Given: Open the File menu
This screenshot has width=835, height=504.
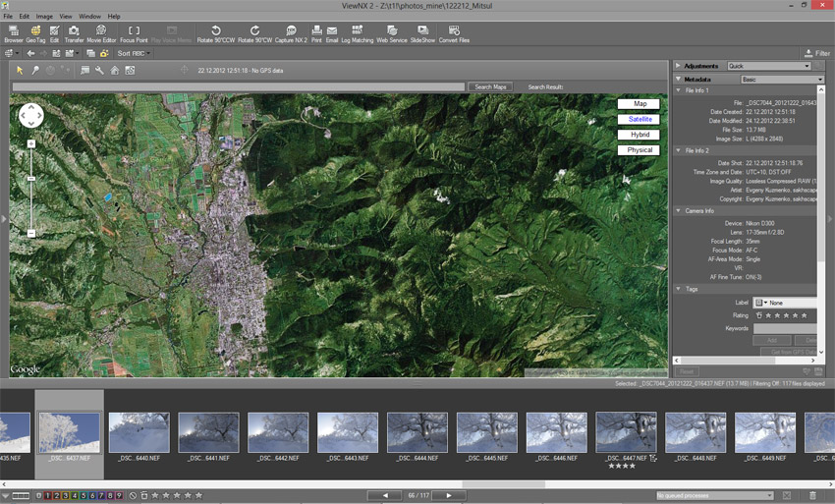Looking at the screenshot, I should click(8, 16).
